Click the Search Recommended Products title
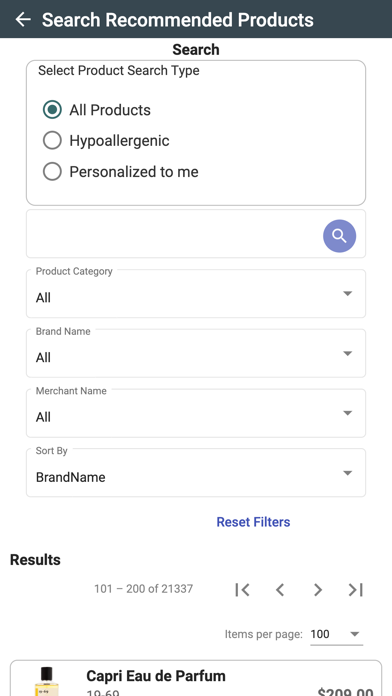392x696 pixels. (178, 20)
